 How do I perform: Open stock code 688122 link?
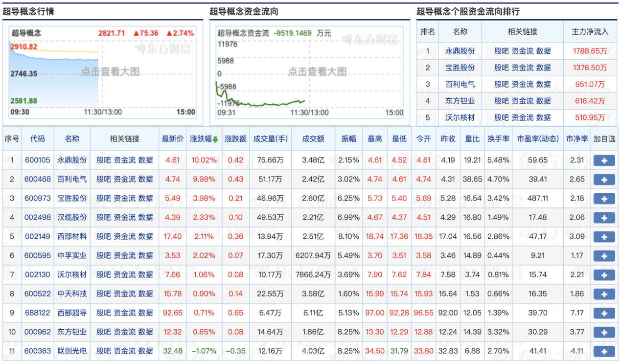(38, 313)
